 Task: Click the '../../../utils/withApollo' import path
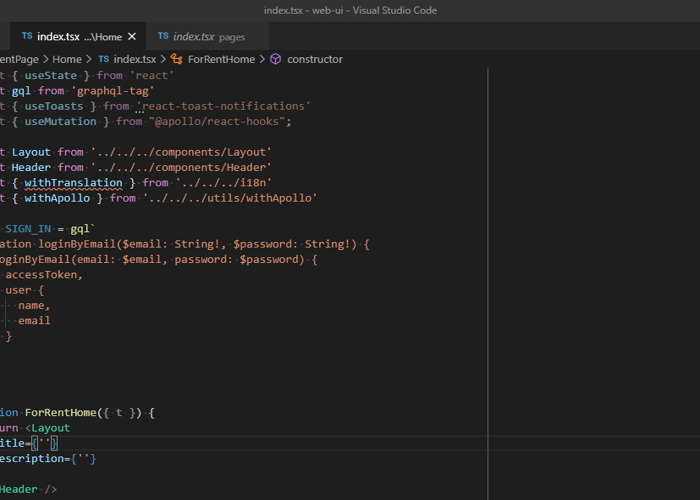(x=230, y=198)
